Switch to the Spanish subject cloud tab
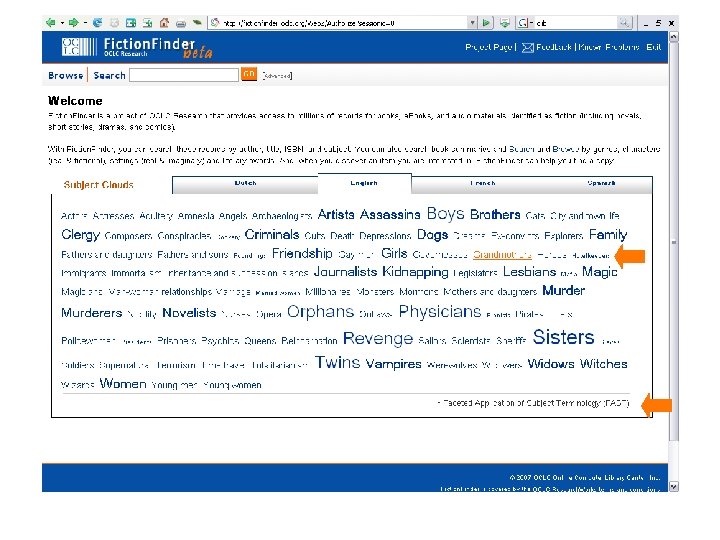This screenshot has width=720, height=540. [x=601, y=183]
